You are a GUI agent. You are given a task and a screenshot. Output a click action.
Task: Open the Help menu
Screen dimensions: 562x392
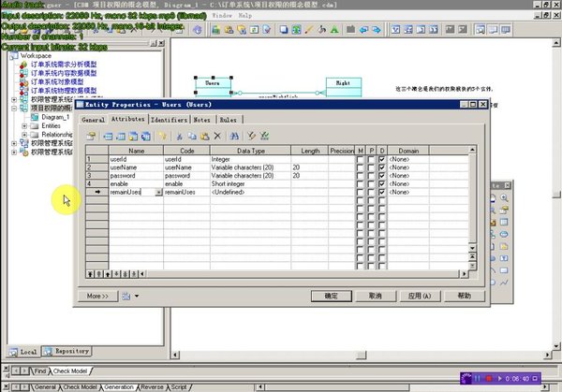pos(245,15)
